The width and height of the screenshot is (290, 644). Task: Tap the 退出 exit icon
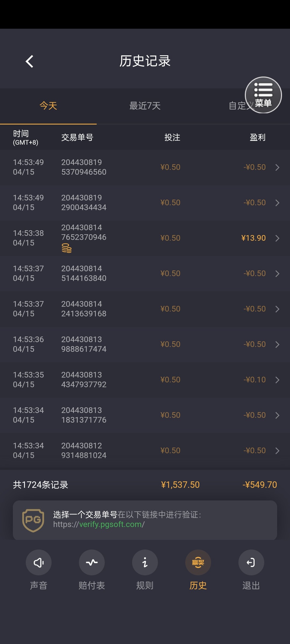click(x=251, y=562)
